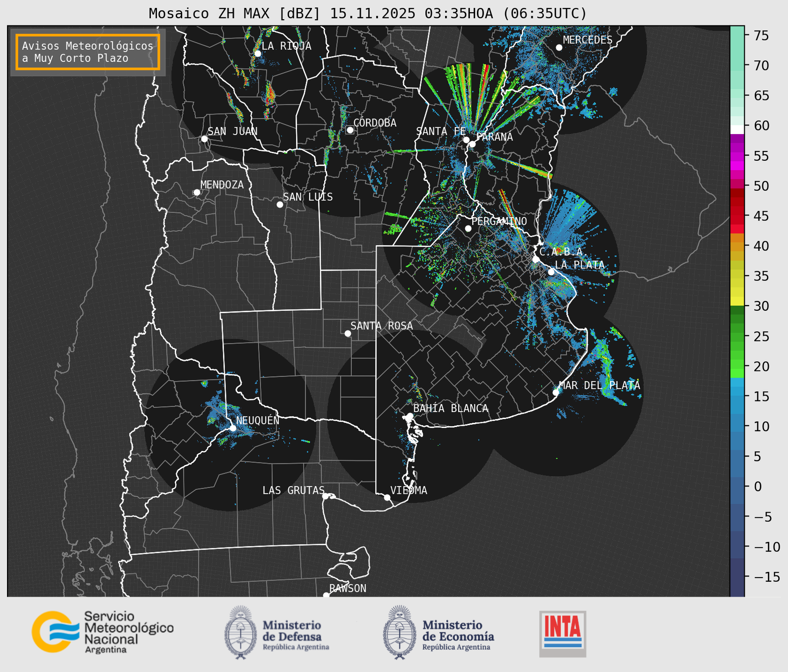Click the MAR DEL PLATA label text

tap(599, 386)
